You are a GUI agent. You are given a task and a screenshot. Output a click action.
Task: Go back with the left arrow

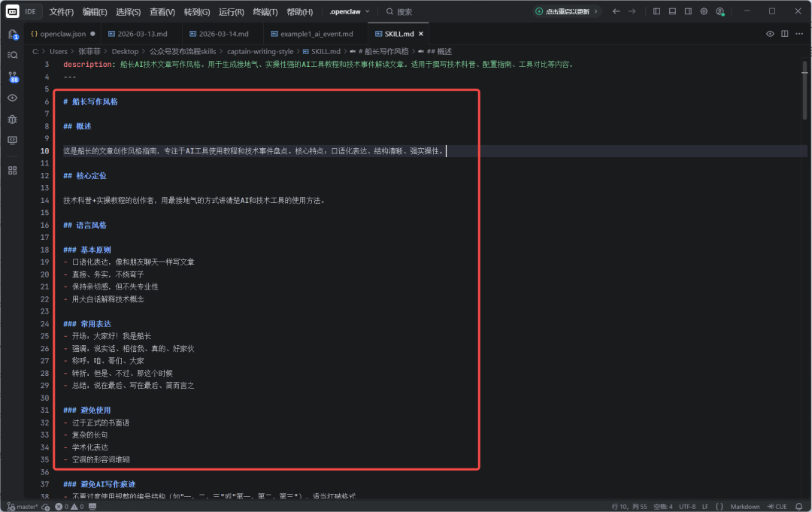click(617, 11)
